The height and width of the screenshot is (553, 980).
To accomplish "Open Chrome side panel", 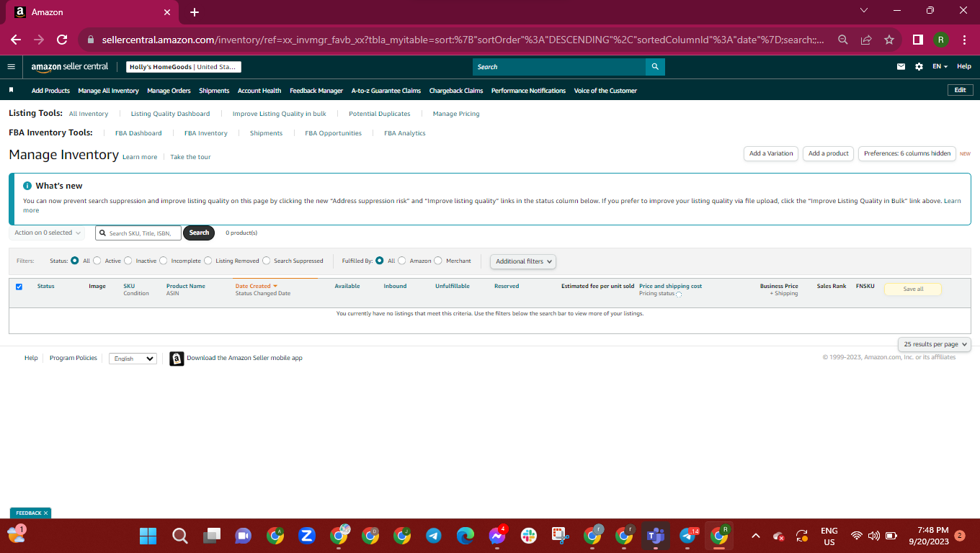I will tap(918, 40).
